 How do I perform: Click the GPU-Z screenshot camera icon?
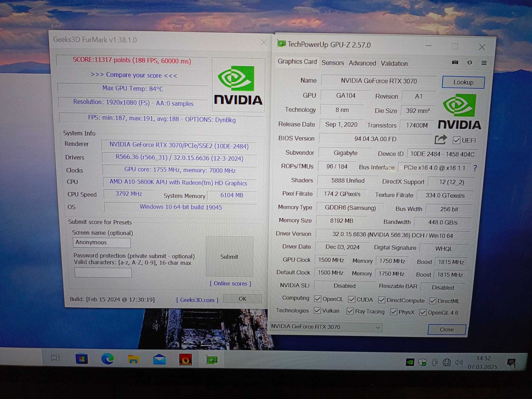[455, 62]
